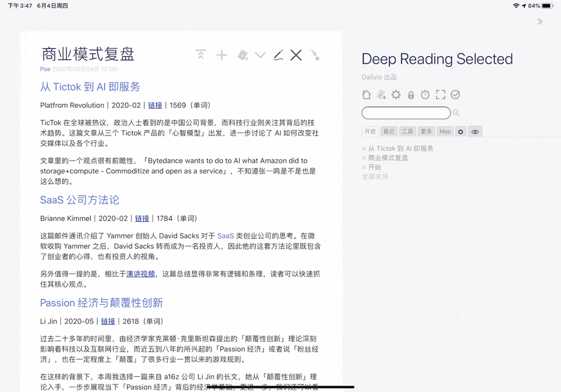This screenshot has width=561, height=392.
Task: Switch to the 更多 tab
Action: [x=426, y=131]
